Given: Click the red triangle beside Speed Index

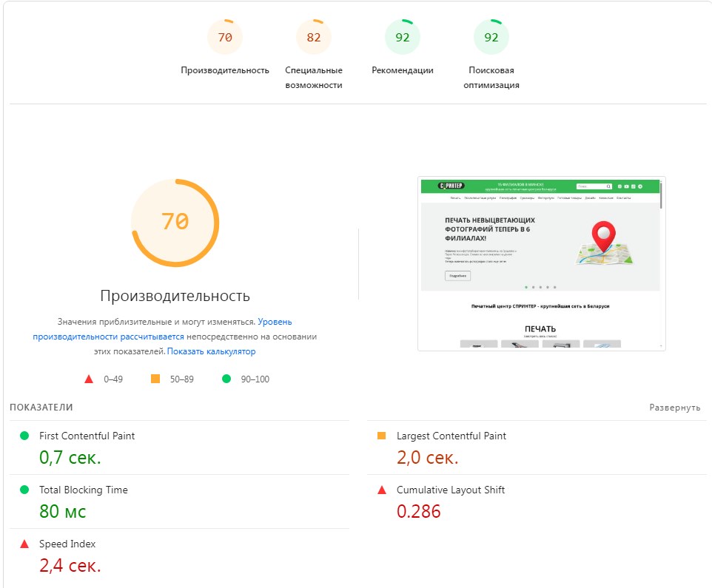Looking at the screenshot, I should click(x=24, y=544).
